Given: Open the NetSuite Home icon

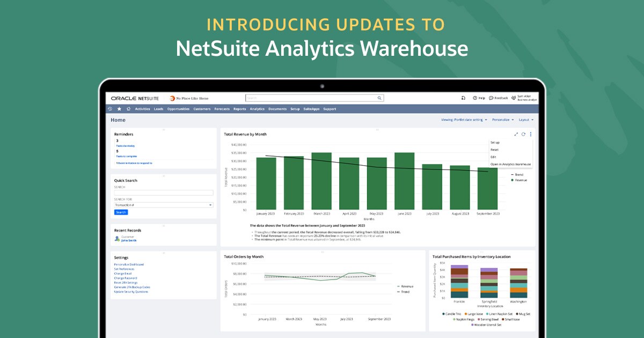Looking at the screenshot, I should point(128,109).
